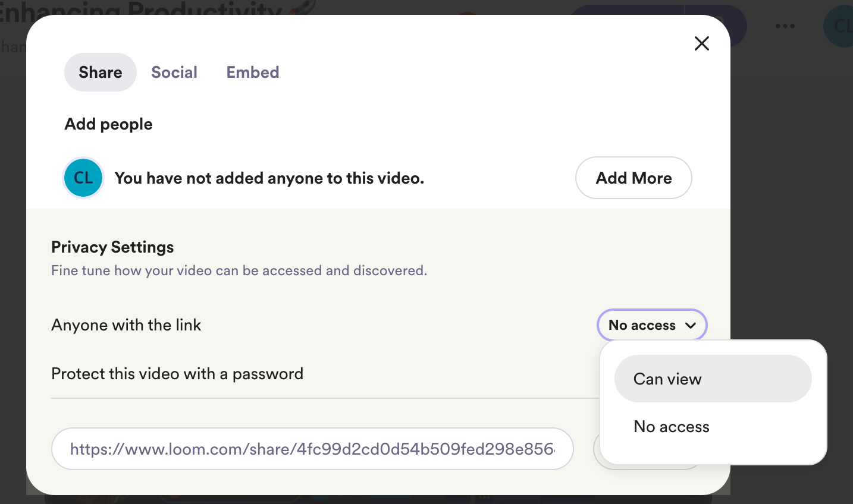Click the Privacy Settings heading
The image size is (853, 504).
[x=112, y=247]
